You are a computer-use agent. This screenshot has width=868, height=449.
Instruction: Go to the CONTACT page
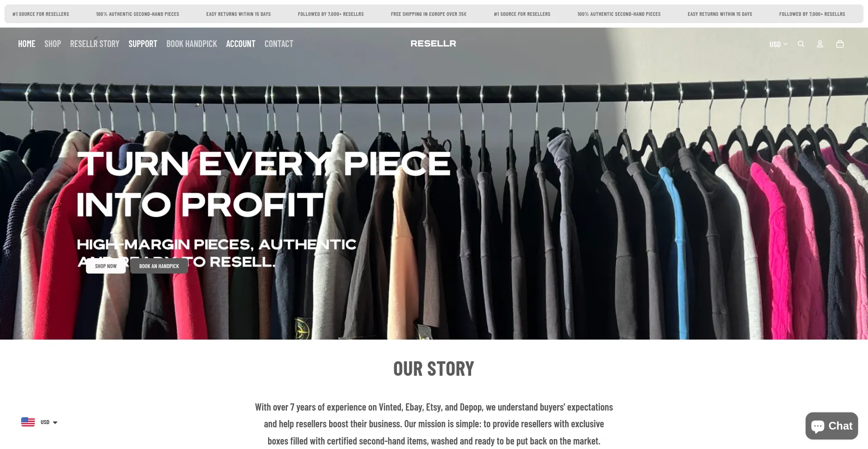tap(279, 44)
